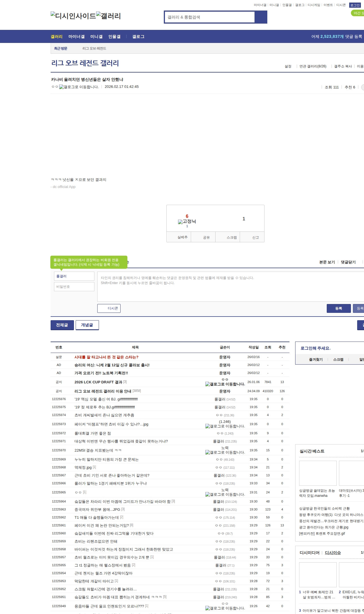The width and height of the screenshot is (364, 614).
Task: Open 싱글벙글 한국인들의 소비력 근황 link
Action: click(x=324, y=508)
